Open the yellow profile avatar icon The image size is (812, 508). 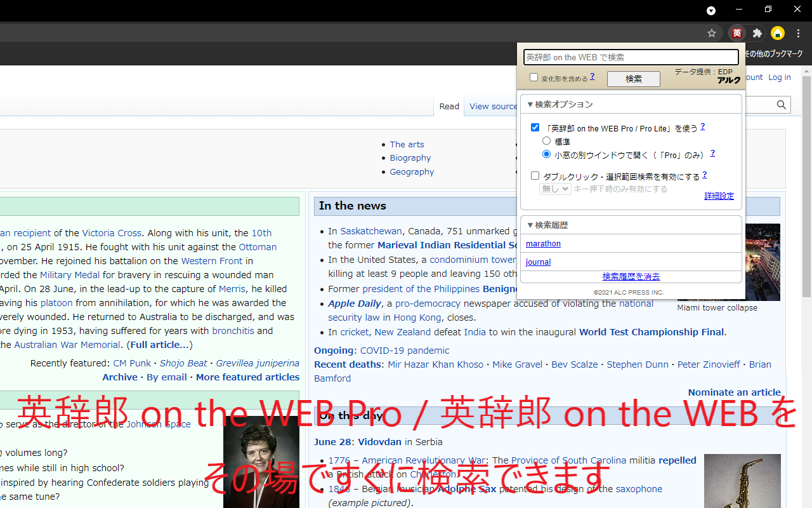pyautogui.click(x=778, y=33)
